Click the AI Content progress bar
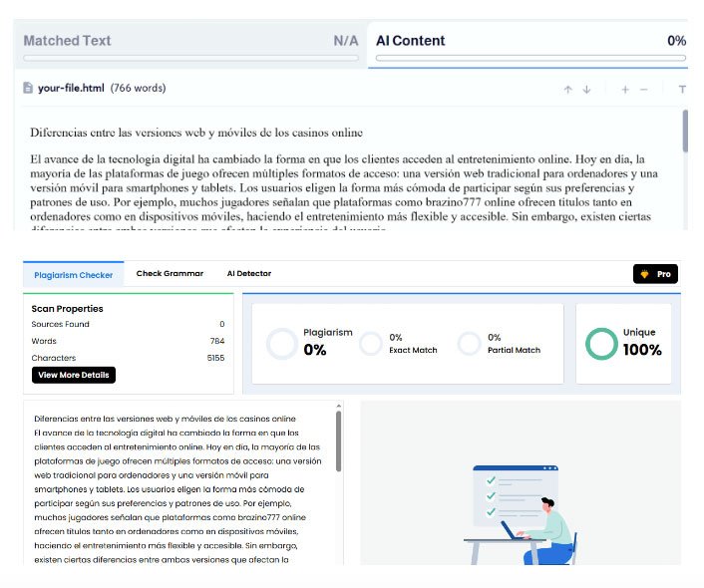Viewport: 704px width, 588px height. (530, 58)
